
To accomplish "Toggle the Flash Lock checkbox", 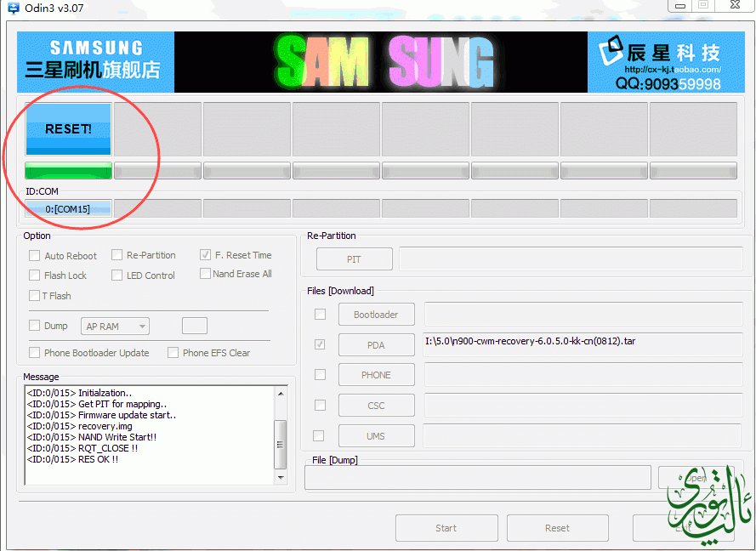I will (x=34, y=275).
